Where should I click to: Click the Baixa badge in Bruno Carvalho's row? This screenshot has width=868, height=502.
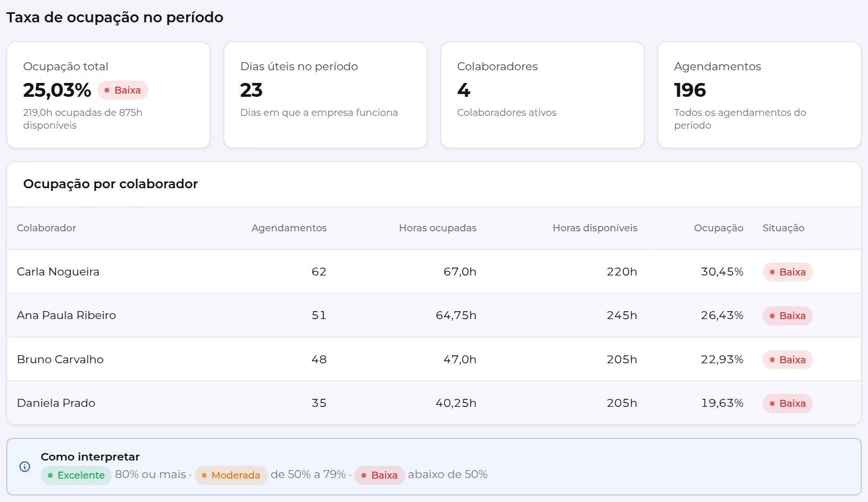[788, 360]
